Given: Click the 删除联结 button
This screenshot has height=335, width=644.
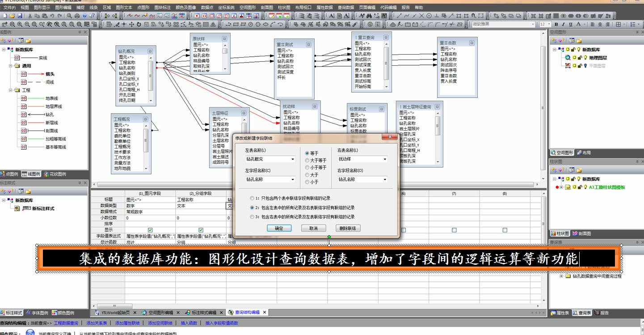Looking at the screenshot, I should point(348,228).
